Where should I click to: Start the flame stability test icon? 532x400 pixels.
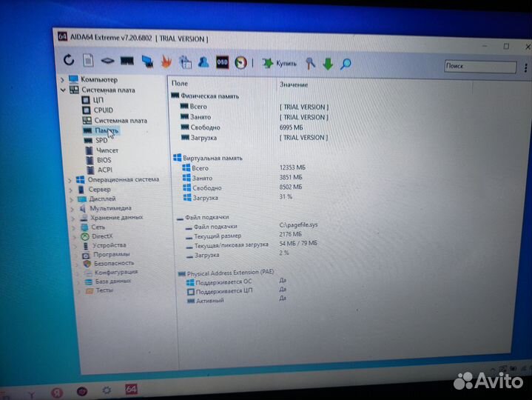point(166,61)
